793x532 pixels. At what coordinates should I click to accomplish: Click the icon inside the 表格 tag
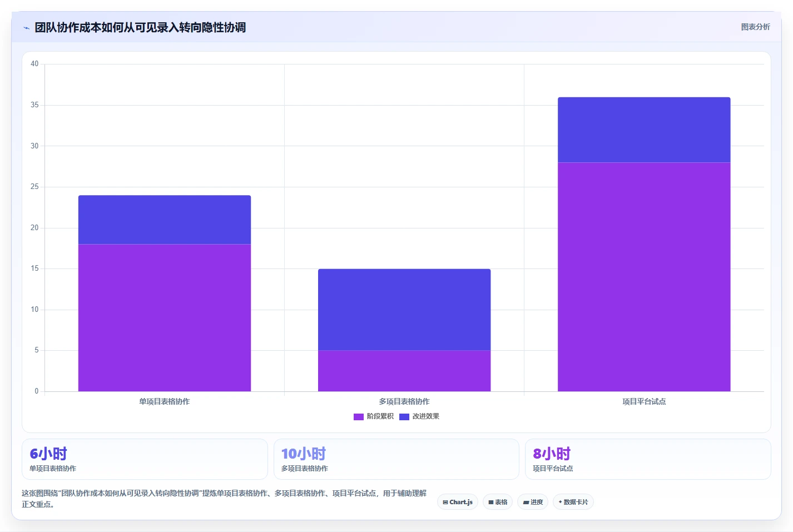(x=491, y=502)
